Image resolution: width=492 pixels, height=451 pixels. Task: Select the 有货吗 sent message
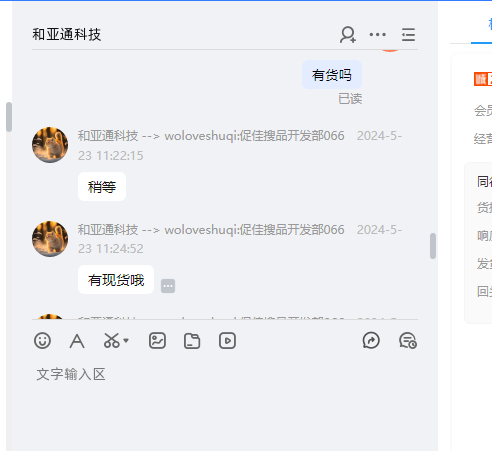(332, 75)
